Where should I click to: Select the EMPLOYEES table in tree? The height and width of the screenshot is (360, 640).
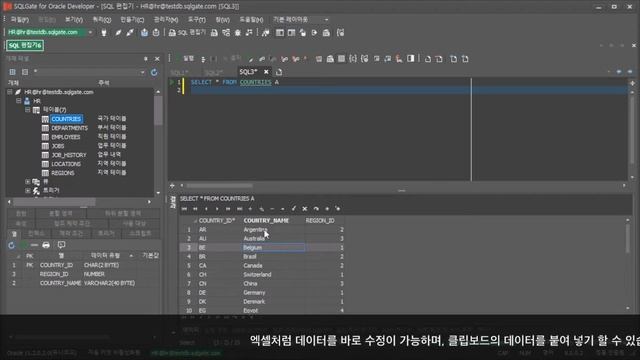point(66,137)
